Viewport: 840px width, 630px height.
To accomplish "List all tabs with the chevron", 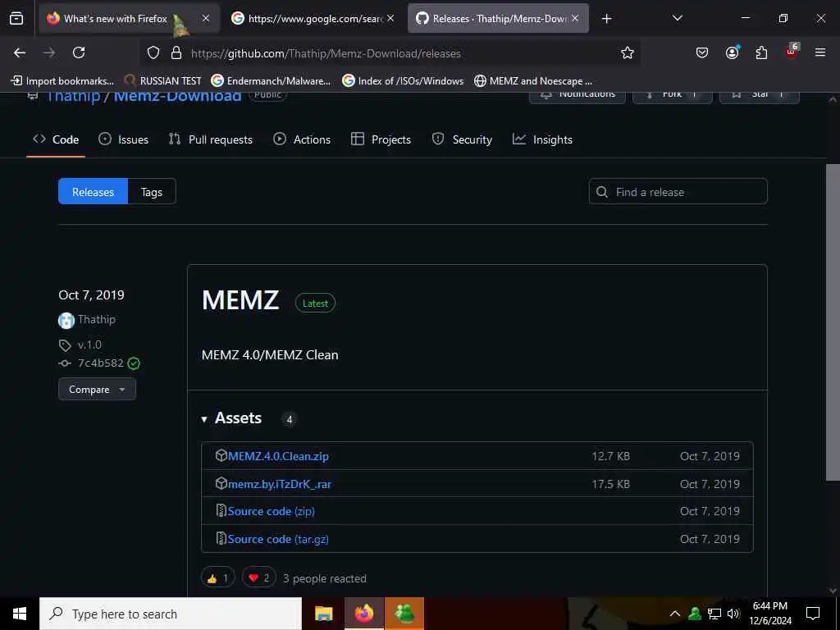I will [677, 18].
